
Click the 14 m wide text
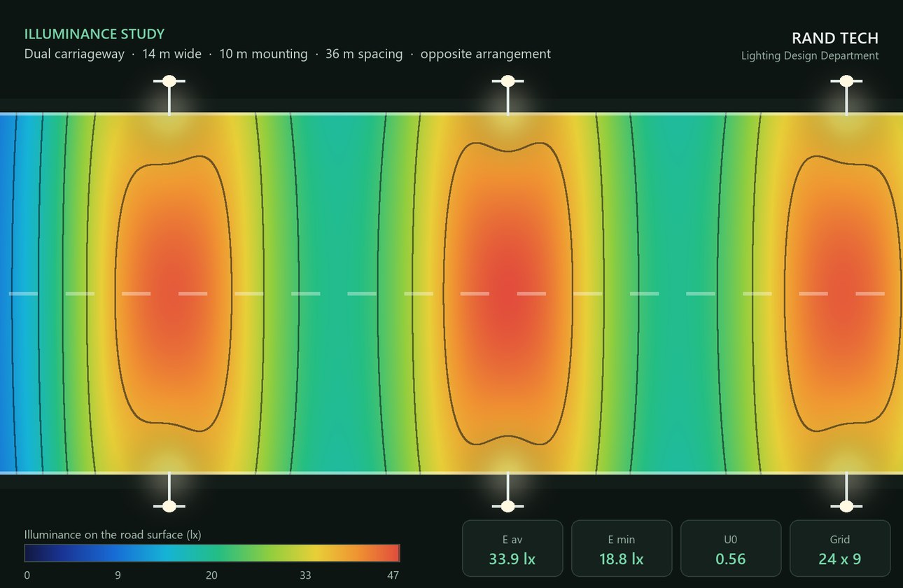pyautogui.click(x=171, y=54)
